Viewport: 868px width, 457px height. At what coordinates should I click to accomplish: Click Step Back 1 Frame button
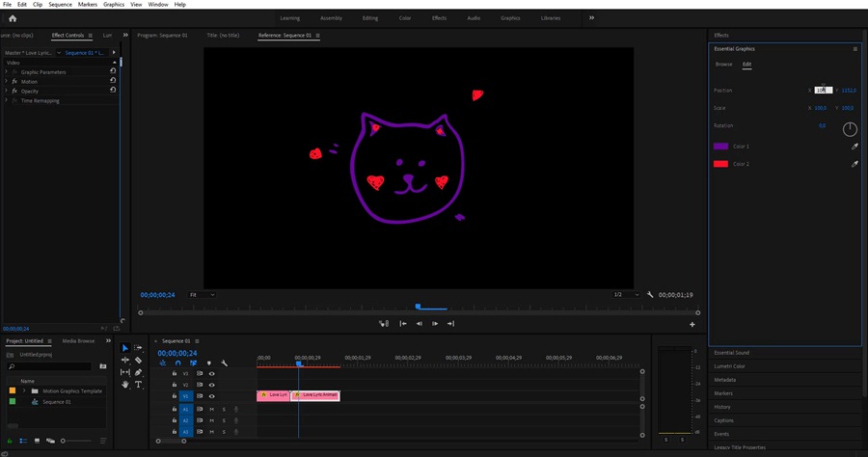point(420,324)
